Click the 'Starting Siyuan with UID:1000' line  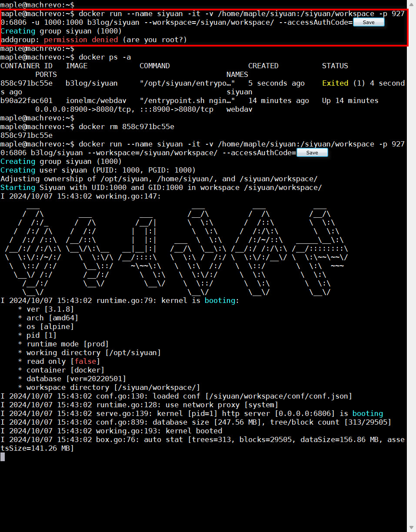tap(161, 187)
